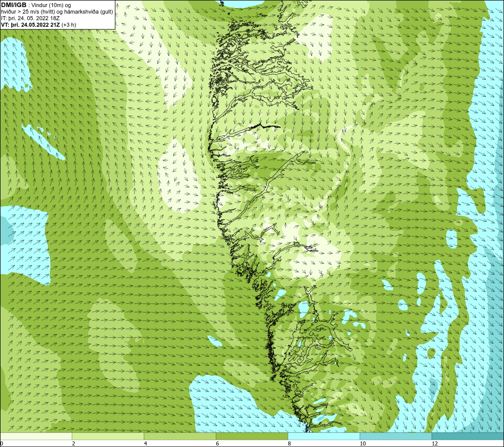504x447 pixels.
Task: Click the '10' label on the scale
Action: [363, 443]
